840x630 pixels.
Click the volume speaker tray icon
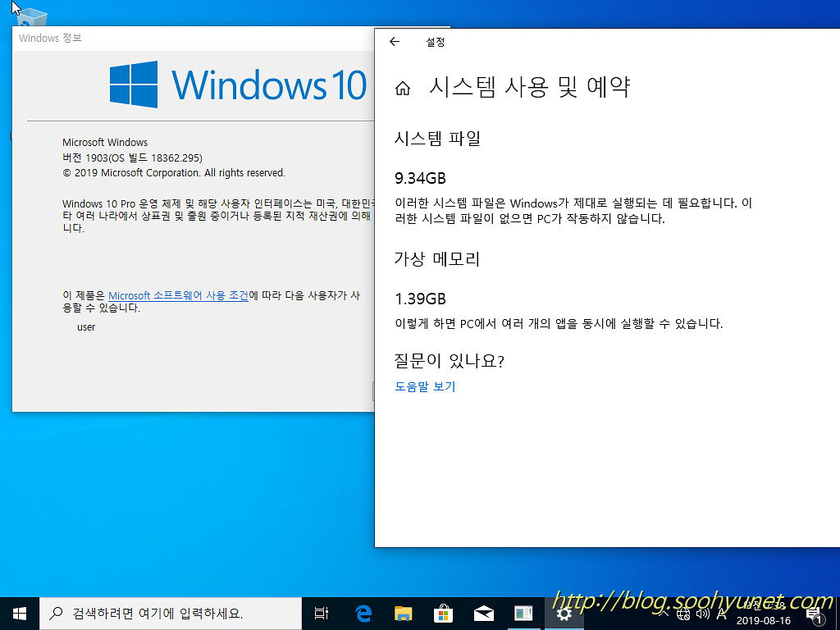click(x=702, y=614)
